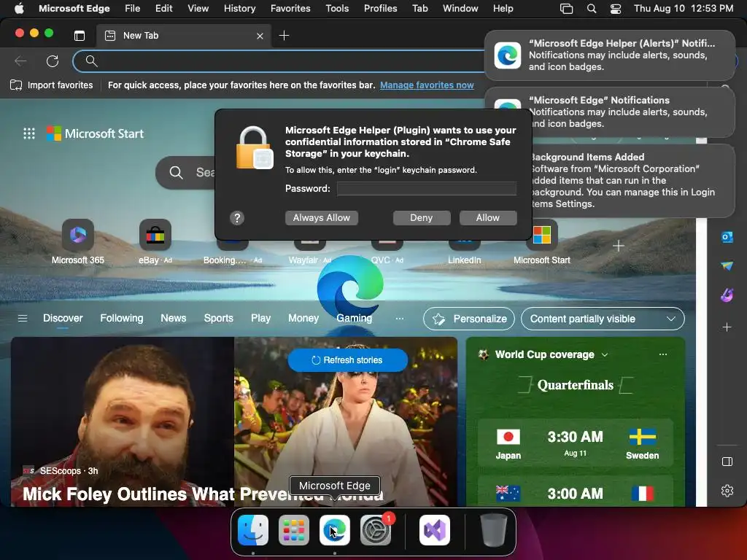Open sidebar settings gear

click(x=727, y=491)
